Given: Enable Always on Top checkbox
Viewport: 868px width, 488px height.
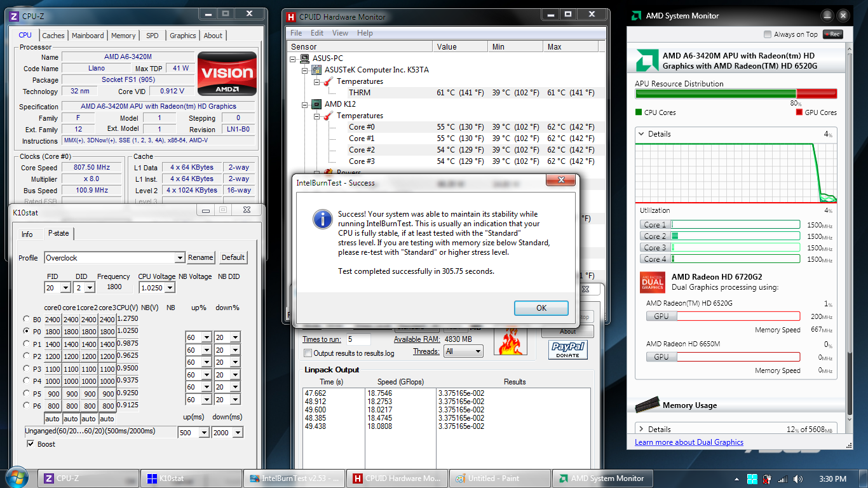Looking at the screenshot, I should pos(768,35).
